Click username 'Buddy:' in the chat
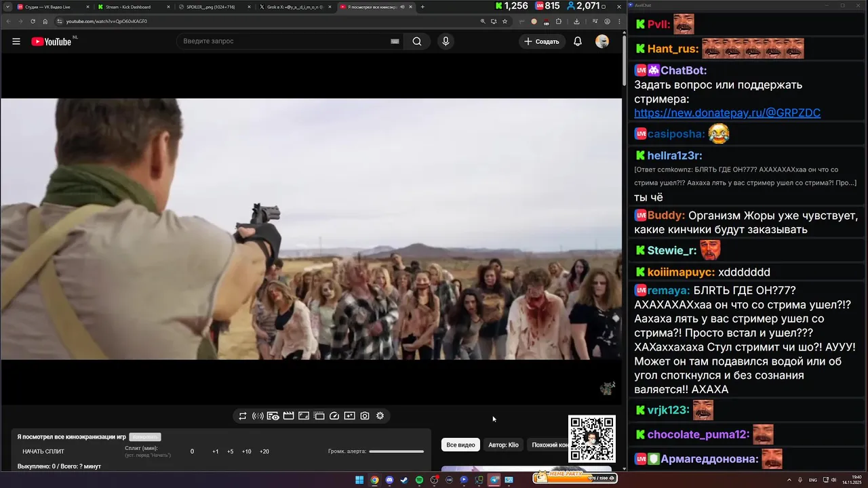 [x=666, y=216]
